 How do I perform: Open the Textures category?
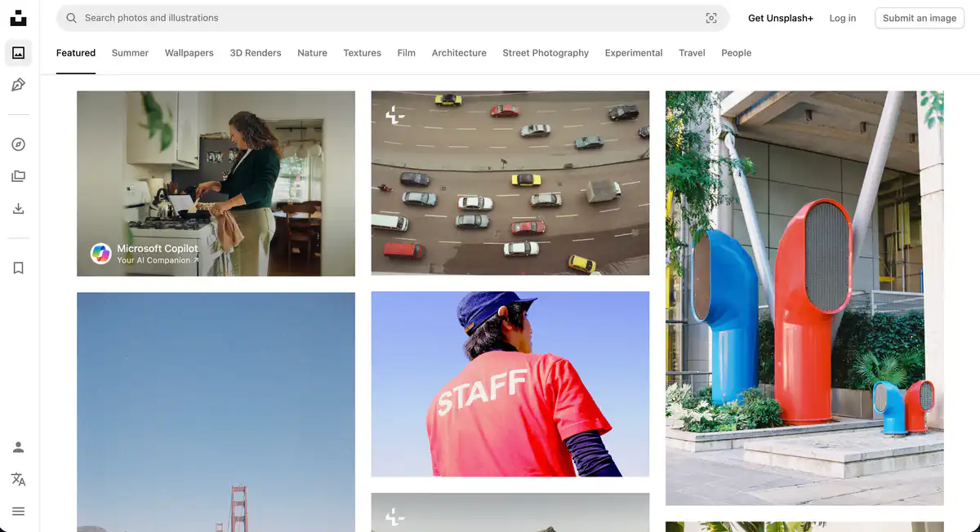point(362,53)
